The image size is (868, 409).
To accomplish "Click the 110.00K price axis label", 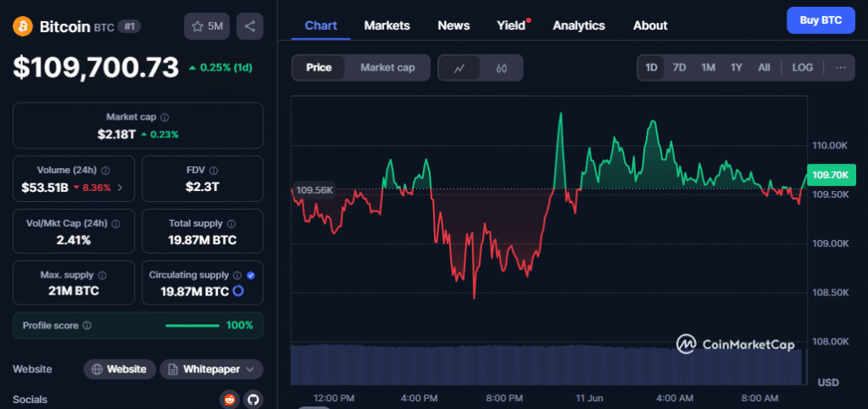I will pos(831,145).
